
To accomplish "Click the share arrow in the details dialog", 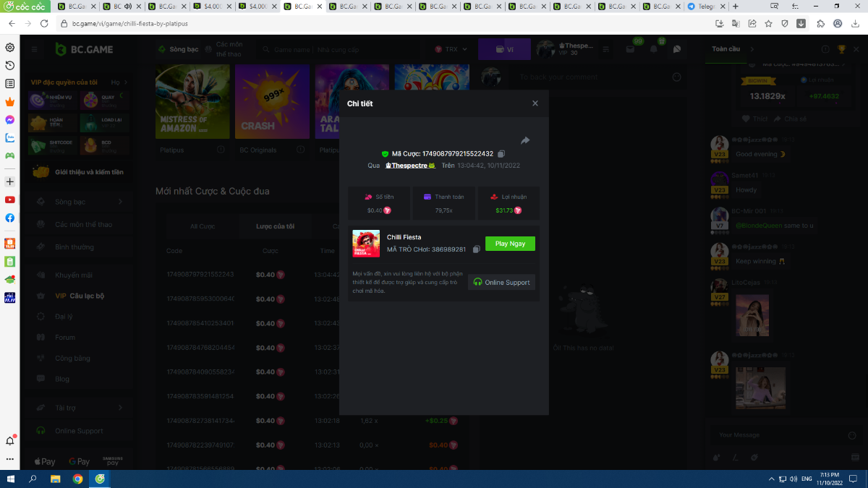I will pyautogui.click(x=525, y=140).
